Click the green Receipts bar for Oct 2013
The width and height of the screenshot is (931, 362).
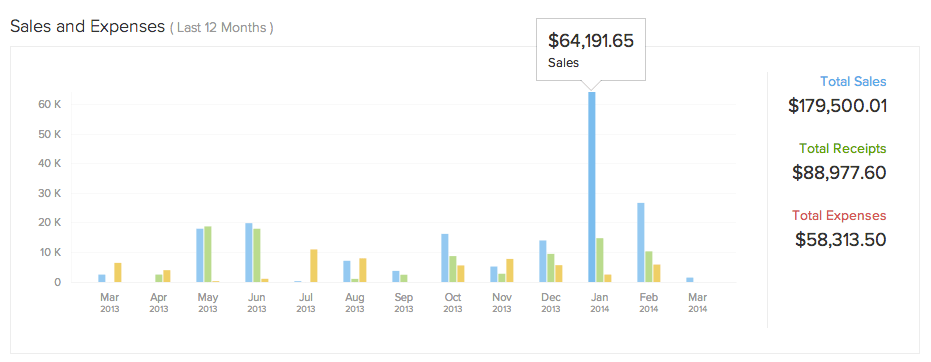(453, 269)
